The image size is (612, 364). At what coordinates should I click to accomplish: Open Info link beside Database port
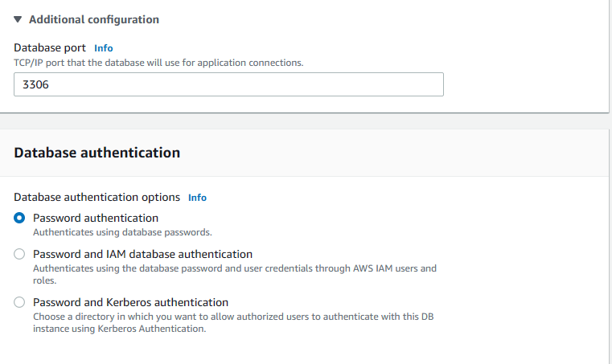[103, 48]
